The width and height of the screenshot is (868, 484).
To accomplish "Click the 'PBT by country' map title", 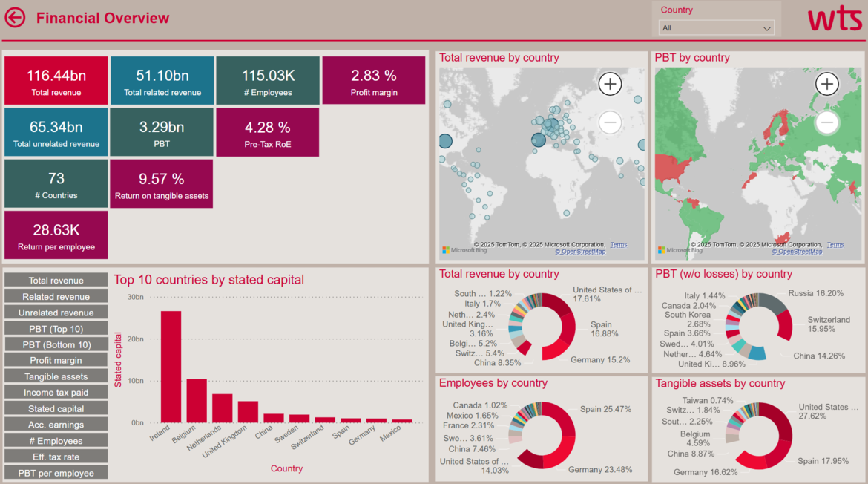I will point(692,58).
